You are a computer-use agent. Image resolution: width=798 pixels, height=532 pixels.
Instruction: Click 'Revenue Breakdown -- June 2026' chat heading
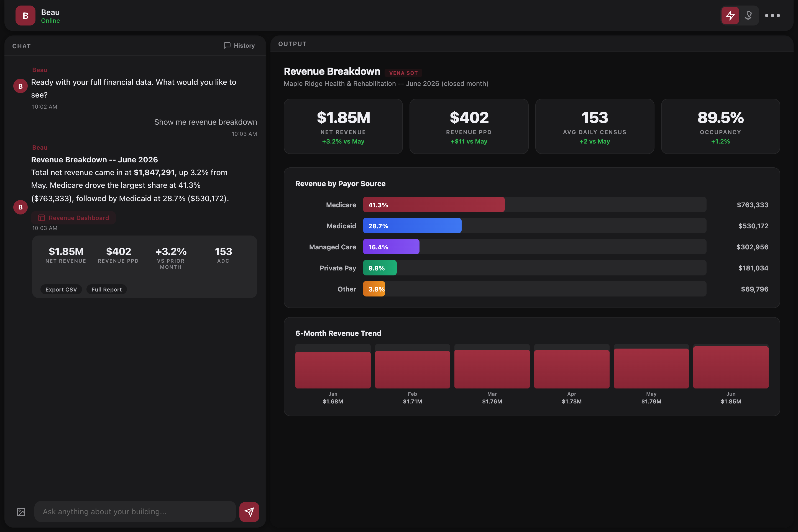[x=94, y=160]
